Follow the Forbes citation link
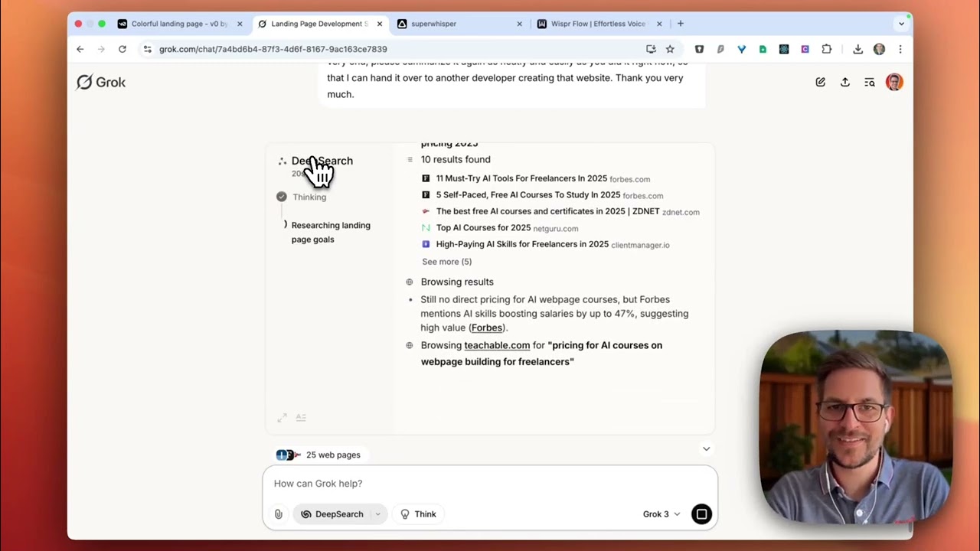This screenshot has height=551, width=980. (487, 328)
